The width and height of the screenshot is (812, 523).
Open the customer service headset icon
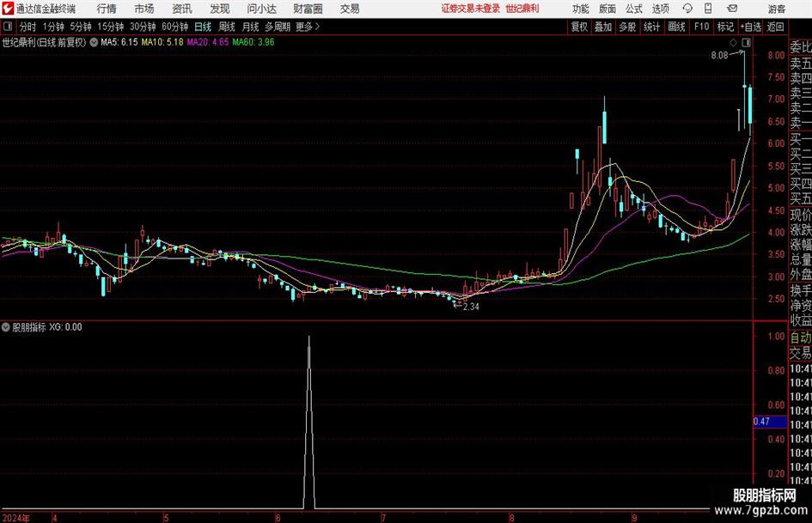point(687,9)
